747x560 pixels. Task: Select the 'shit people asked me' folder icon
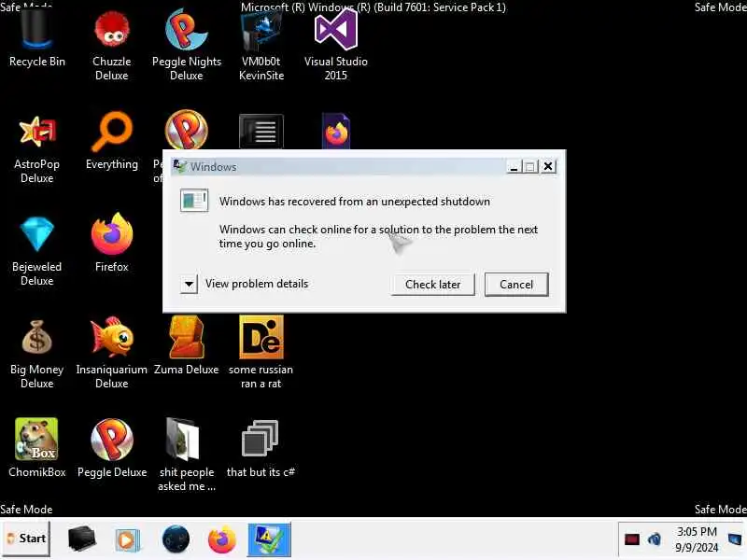pos(186,455)
